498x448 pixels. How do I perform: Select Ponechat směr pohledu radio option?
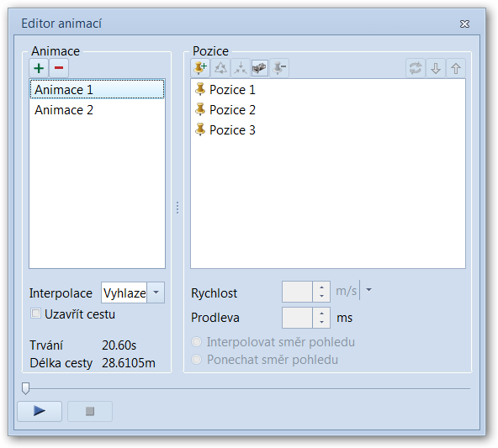(x=196, y=360)
